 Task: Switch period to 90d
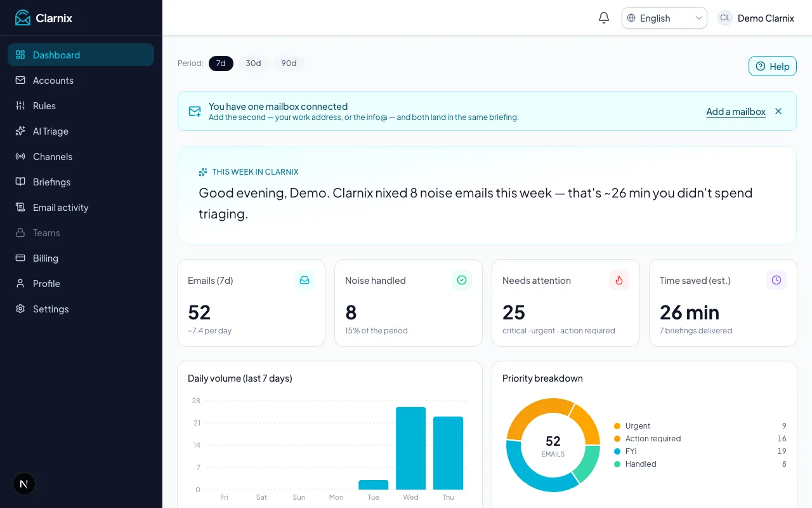point(289,63)
